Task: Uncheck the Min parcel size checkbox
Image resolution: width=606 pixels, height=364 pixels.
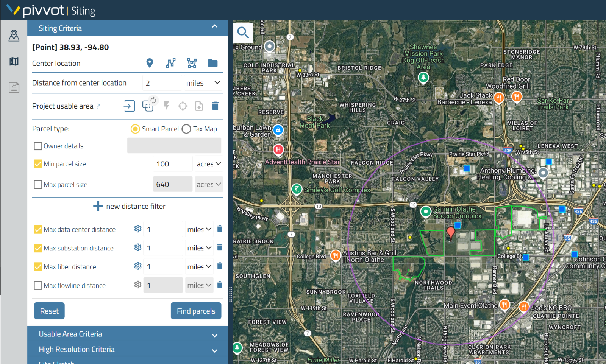Action: pyautogui.click(x=38, y=164)
